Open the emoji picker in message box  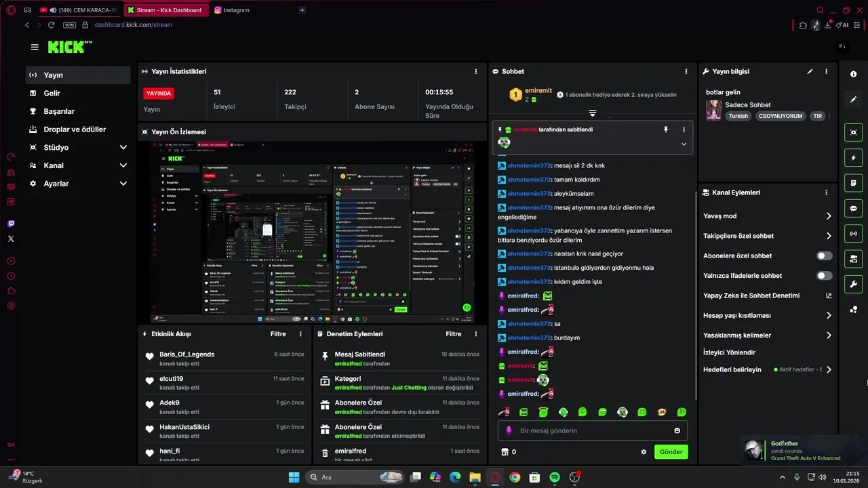677,430
